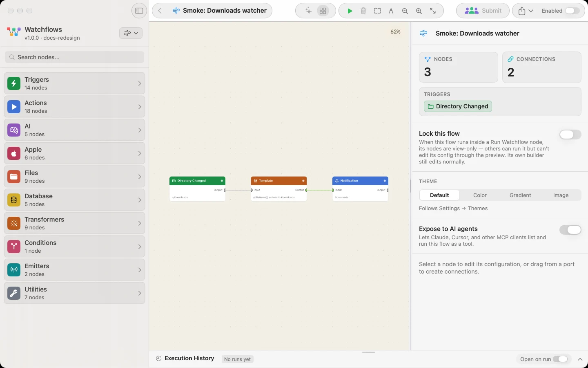588x368 pixels.
Task: Expand the Triggers category
Action: coord(74,83)
